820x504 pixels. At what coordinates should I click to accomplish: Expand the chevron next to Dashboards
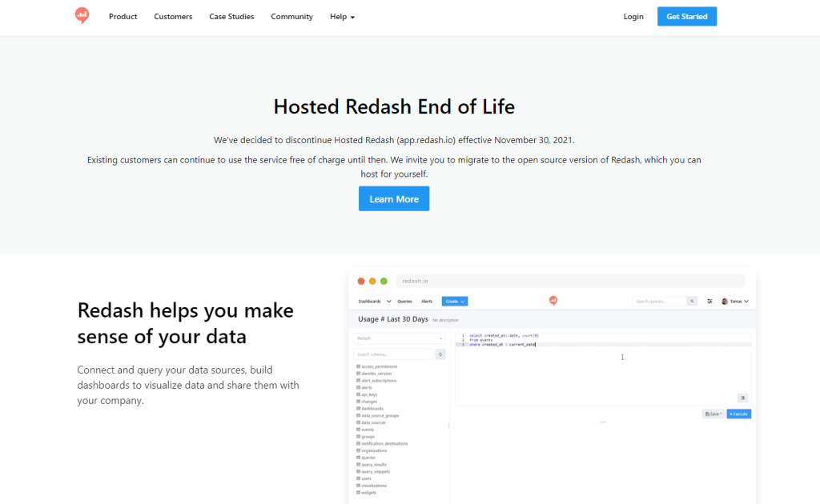pyautogui.click(x=388, y=302)
